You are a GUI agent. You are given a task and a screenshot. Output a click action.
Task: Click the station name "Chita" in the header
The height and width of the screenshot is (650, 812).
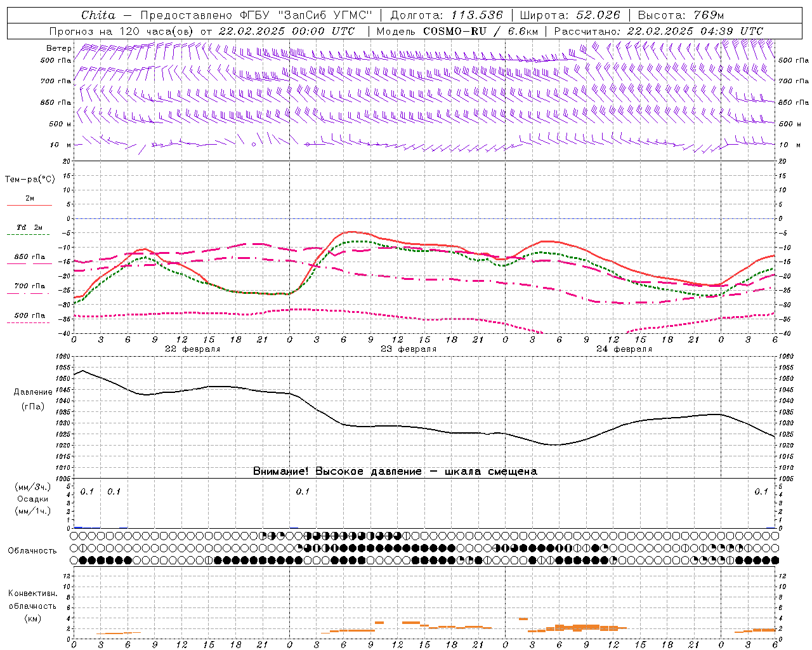[x=98, y=15]
